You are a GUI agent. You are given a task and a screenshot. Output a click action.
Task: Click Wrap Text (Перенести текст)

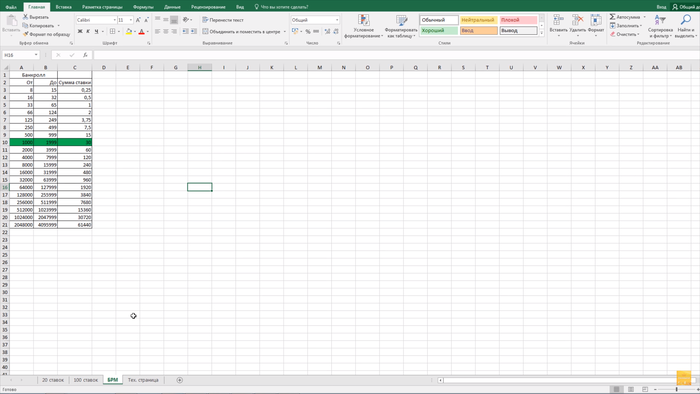223,20
